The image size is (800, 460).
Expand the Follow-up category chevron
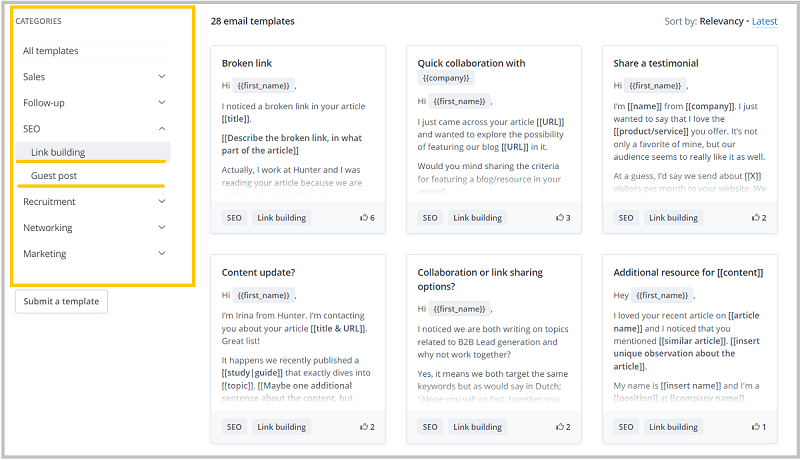(x=162, y=103)
